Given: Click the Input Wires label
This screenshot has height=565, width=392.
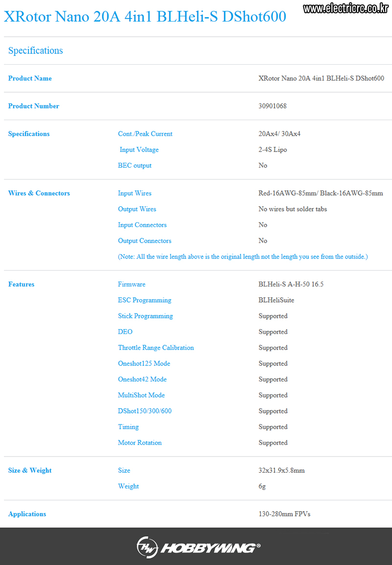Looking at the screenshot, I should (x=135, y=193).
